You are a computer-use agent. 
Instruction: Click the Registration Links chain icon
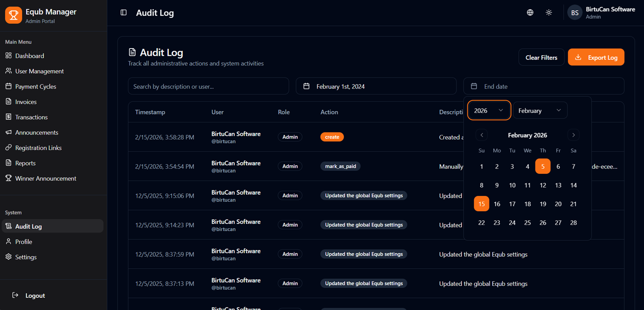pos(9,148)
